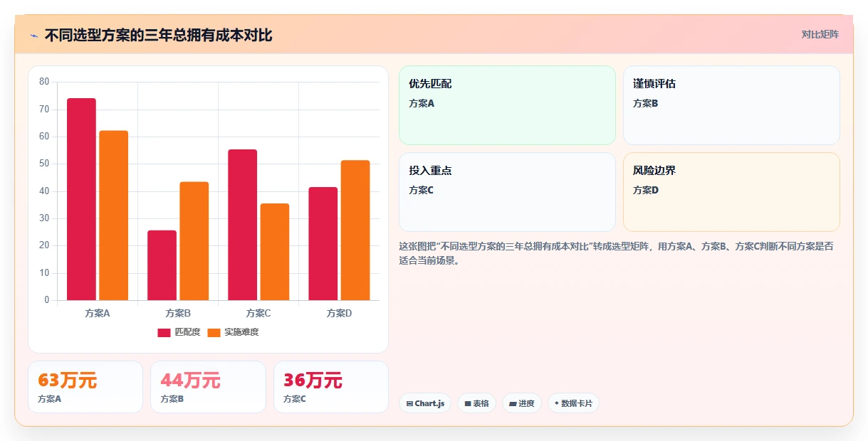
Task: Click the orange 实施难度 bar for 方案B
Action: (x=194, y=241)
